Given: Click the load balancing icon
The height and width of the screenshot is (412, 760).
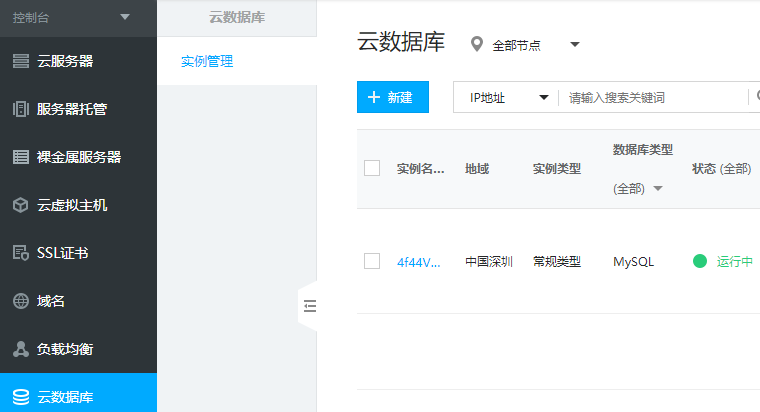Looking at the screenshot, I should click(20, 349).
